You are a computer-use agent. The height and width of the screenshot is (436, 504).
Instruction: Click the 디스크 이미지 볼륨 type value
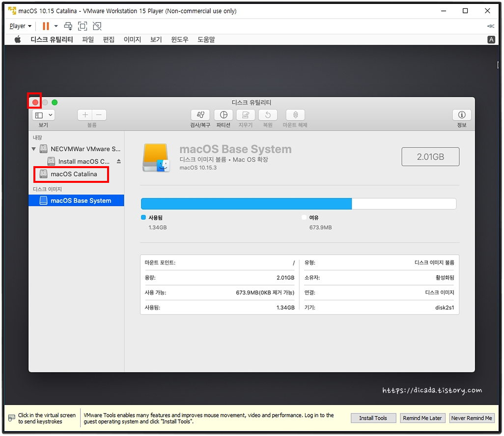click(434, 262)
